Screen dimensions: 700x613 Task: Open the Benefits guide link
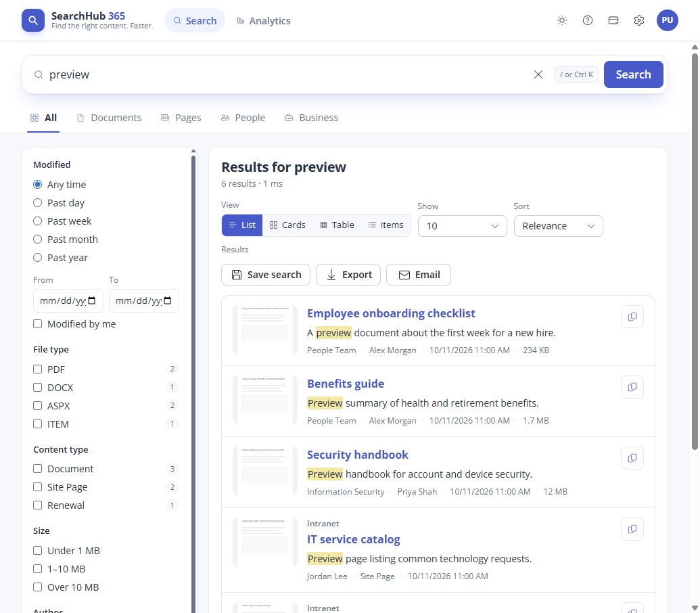[346, 384]
